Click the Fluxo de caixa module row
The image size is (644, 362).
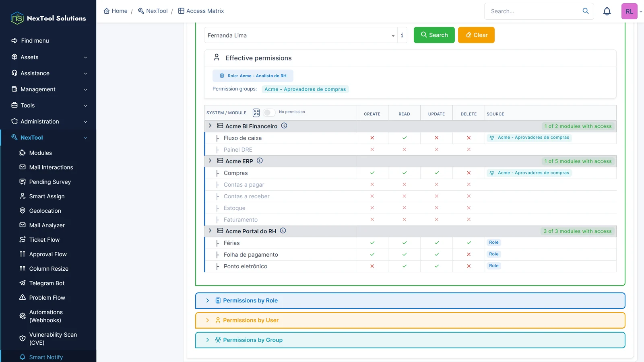click(x=411, y=138)
